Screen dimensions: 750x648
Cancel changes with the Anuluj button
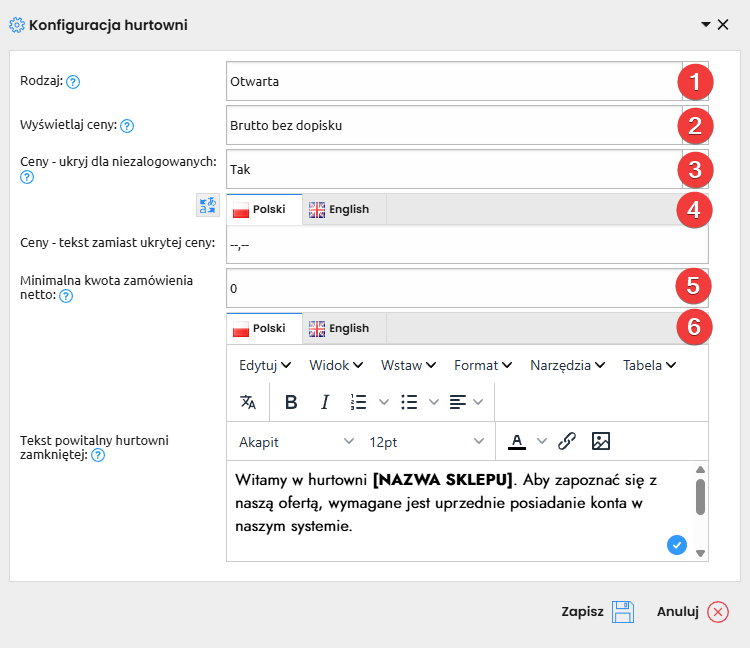coord(692,612)
